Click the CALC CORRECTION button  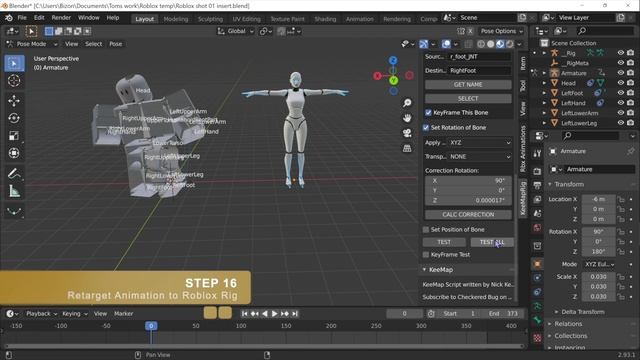point(468,215)
